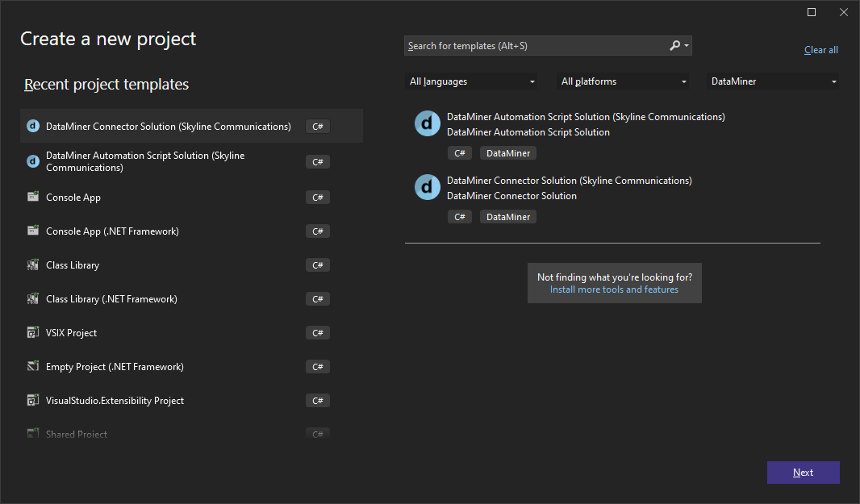Select the VSIX Project template icon
The width and height of the screenshot is (860, 504).
coord(32,332)
